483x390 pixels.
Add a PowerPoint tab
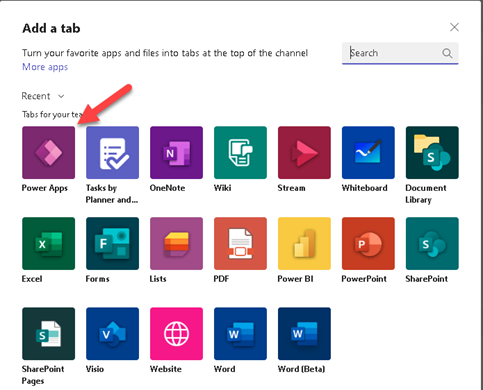click(x=368, y=244)
